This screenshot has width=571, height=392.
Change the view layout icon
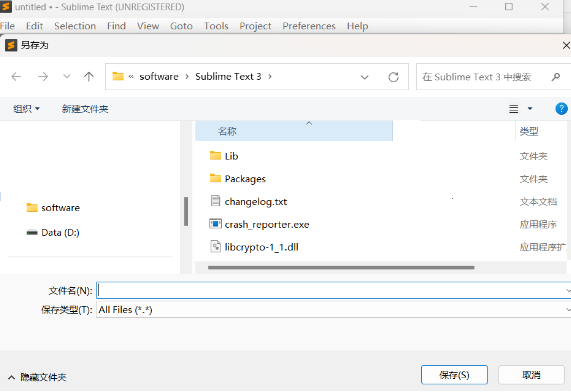pyautogui.click(x=513, y=109)
